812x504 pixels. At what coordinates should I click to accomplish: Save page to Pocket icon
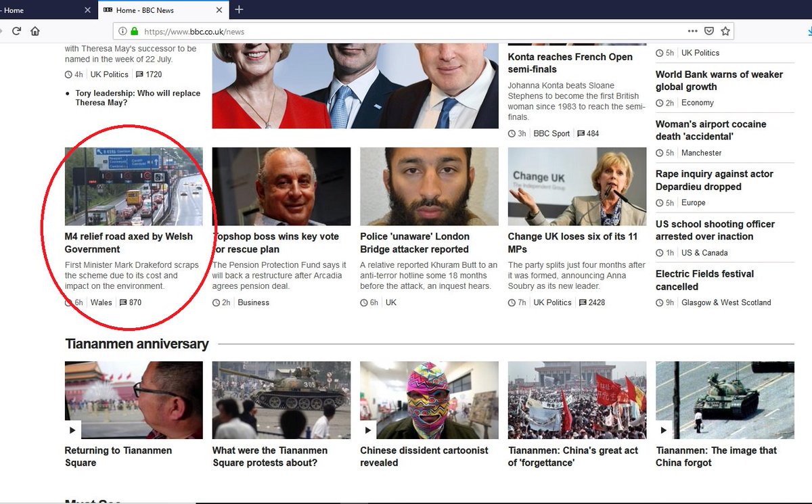(709, 31)
